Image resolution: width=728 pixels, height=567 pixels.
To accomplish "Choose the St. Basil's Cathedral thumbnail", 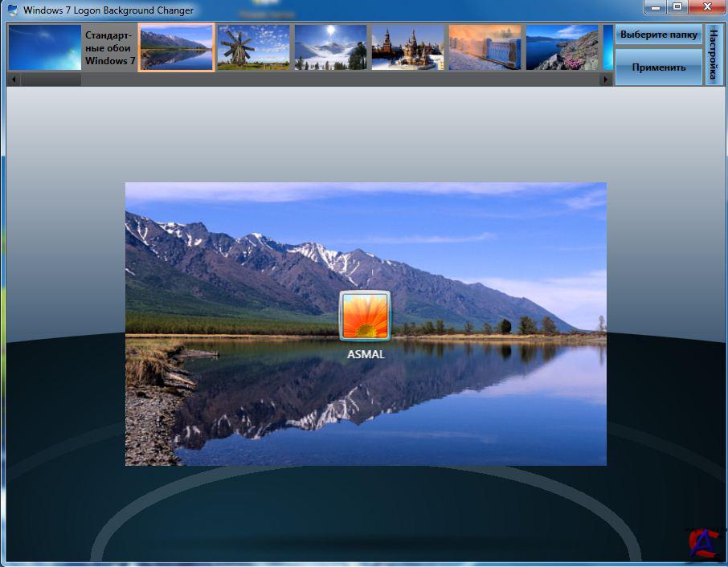I will 407,47.
